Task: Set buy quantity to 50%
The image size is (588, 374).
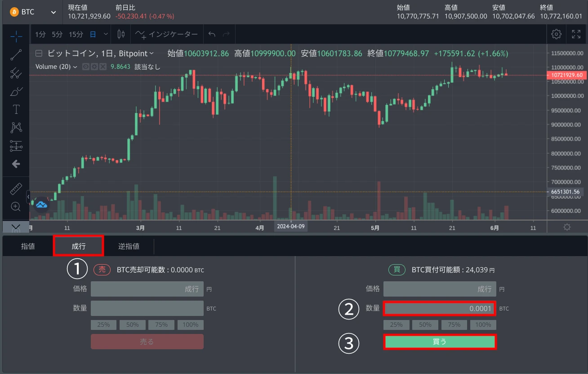Action: coord(425,324)
